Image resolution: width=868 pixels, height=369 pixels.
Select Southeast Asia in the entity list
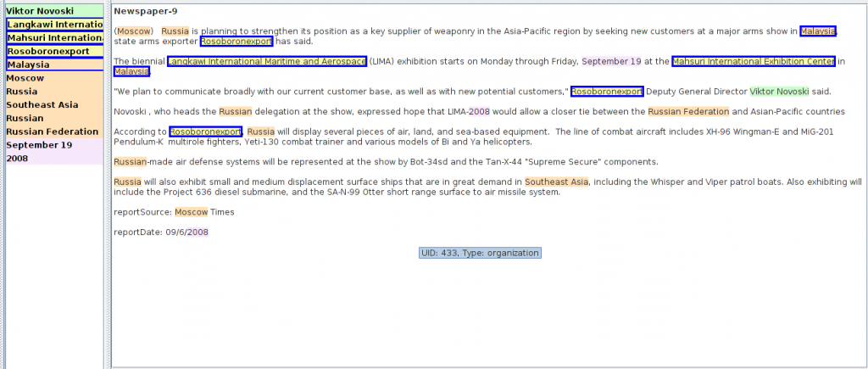[54, 104]
